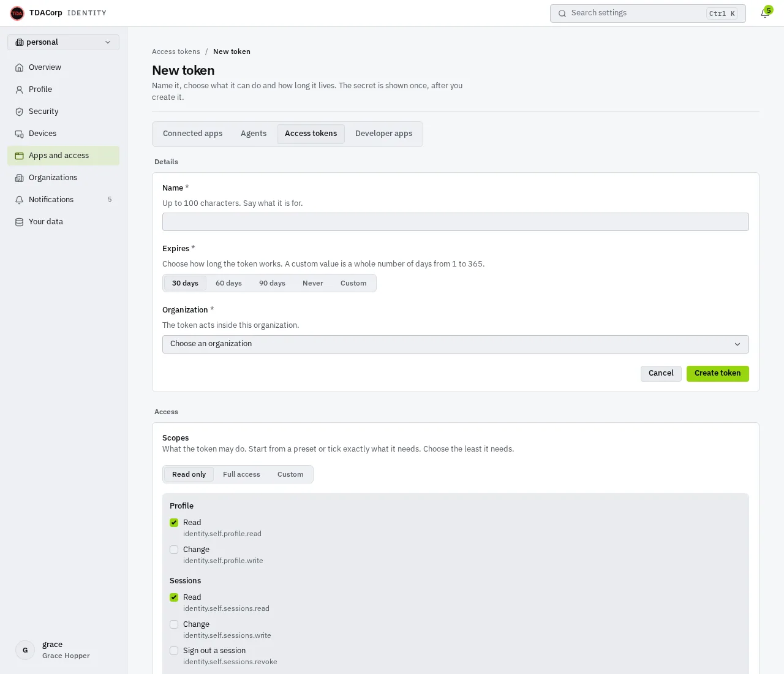
Task: Go to Access tokens breadcrumb link
Action: 176,51
